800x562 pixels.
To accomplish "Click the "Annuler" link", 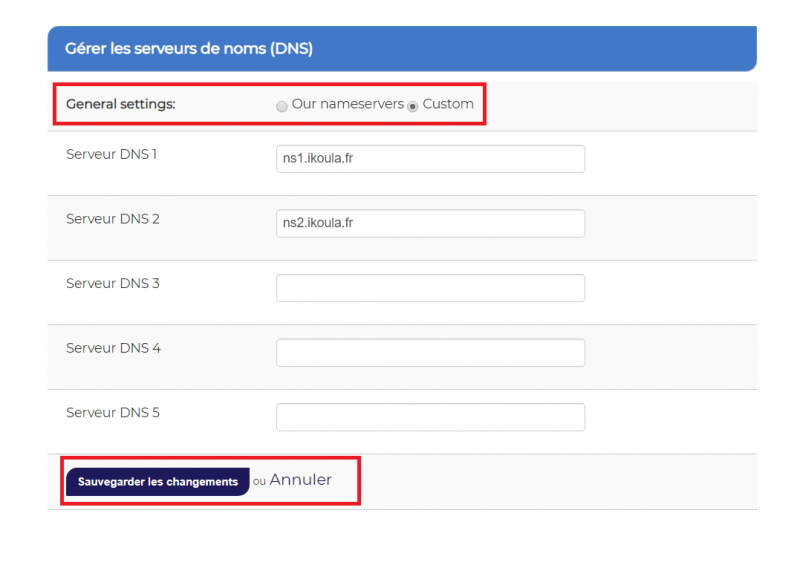I will [301, 480].
